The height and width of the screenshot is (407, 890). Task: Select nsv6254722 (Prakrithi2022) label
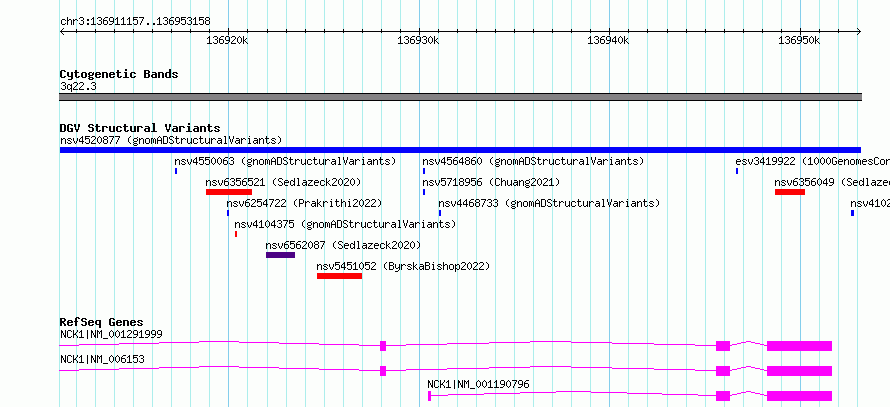[x=304, y=203]
